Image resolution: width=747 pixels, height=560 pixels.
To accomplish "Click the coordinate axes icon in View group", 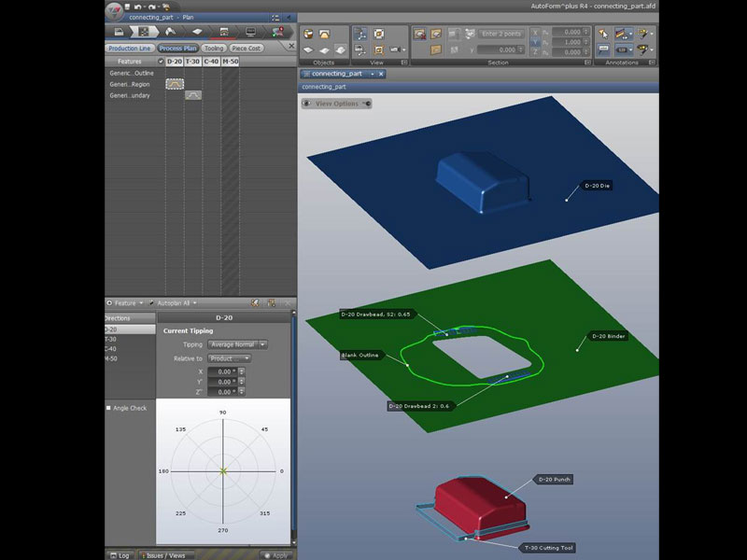I will coord(360,34).
